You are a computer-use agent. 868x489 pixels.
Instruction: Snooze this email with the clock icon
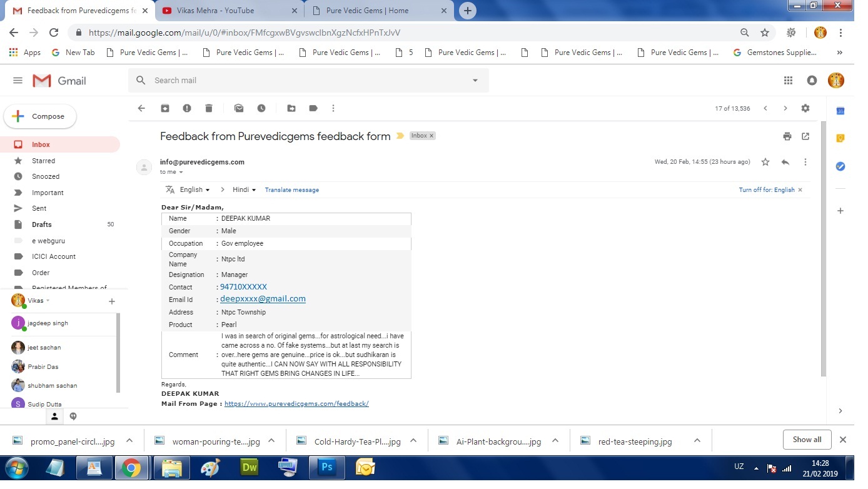pyautogui.click(x=261, y=108)
